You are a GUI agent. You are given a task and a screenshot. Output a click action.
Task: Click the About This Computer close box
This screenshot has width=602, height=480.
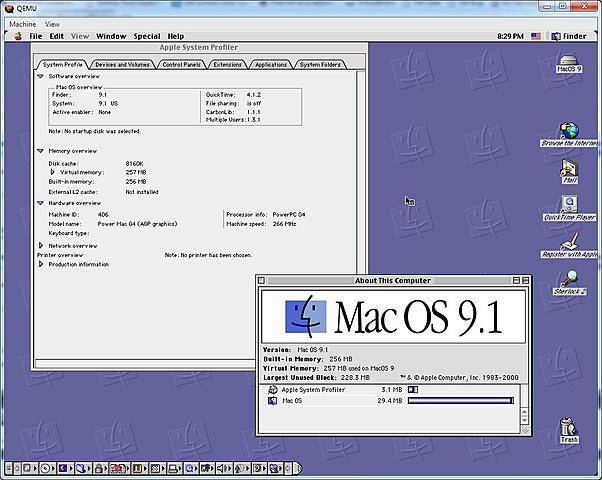[261, 281]
